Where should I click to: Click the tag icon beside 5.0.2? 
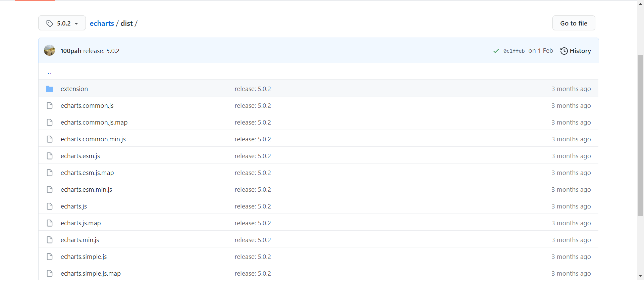(x=50, y=24)
